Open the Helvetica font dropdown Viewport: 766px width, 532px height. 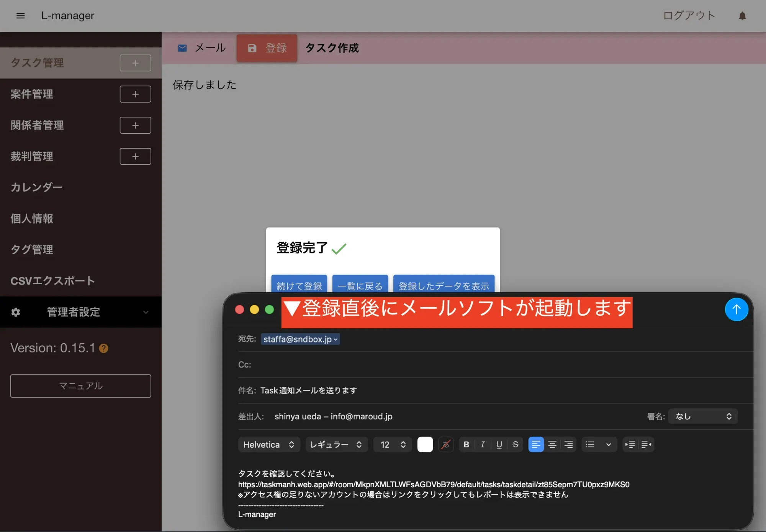tap(268, 444)
